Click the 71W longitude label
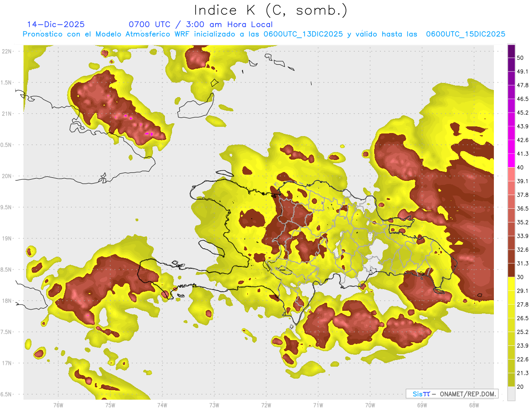 [x=318, y=405]
